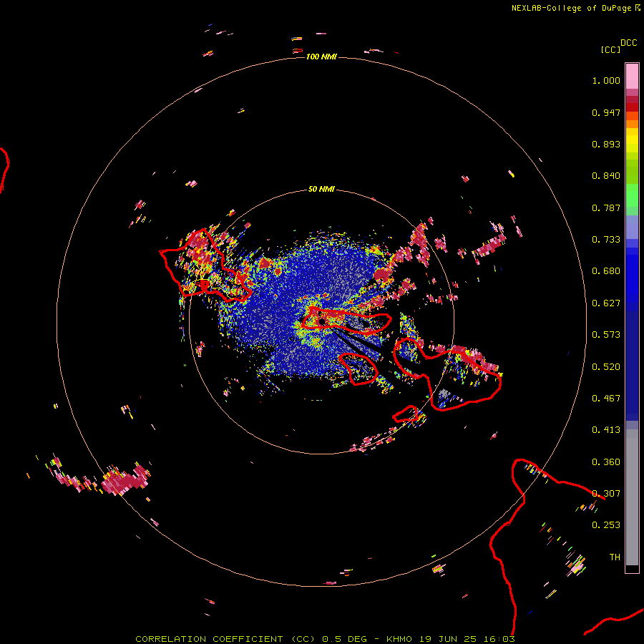Click the 0.680 scale value
644x644 pixels.
point(606,271)
